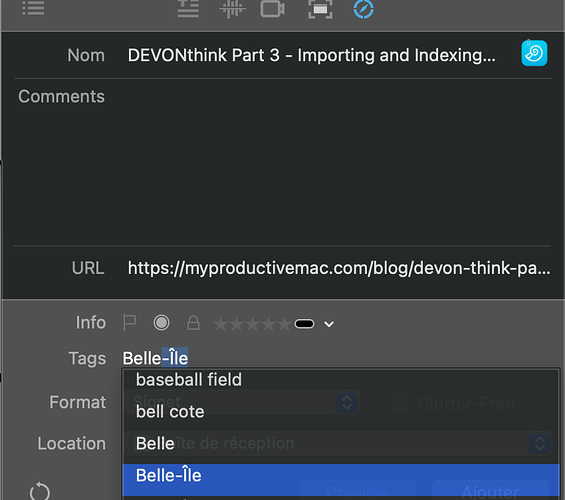565x500 pixels.
Task: Open the Format popup stepper
Action: click(x=347, y=402)
